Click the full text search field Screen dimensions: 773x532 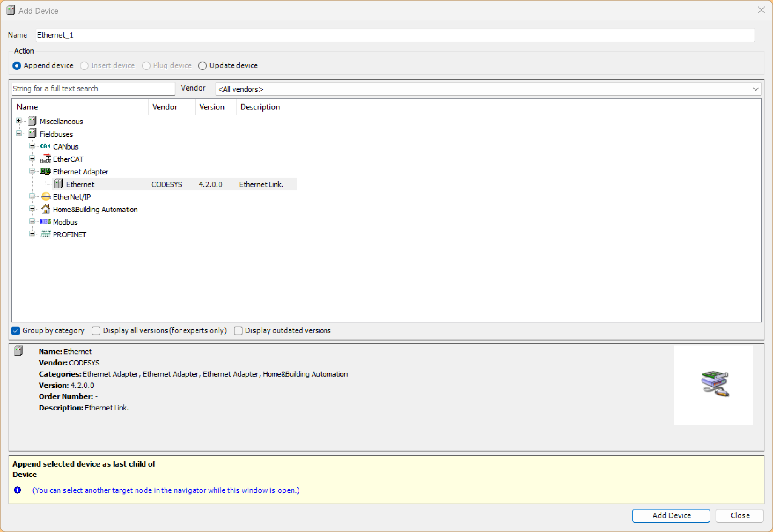(x=92, y=89)
